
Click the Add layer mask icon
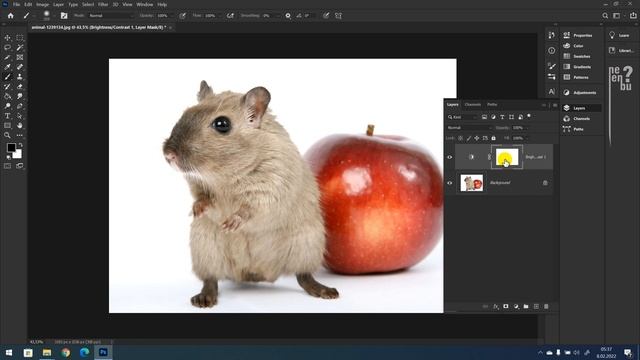(506, 307)
